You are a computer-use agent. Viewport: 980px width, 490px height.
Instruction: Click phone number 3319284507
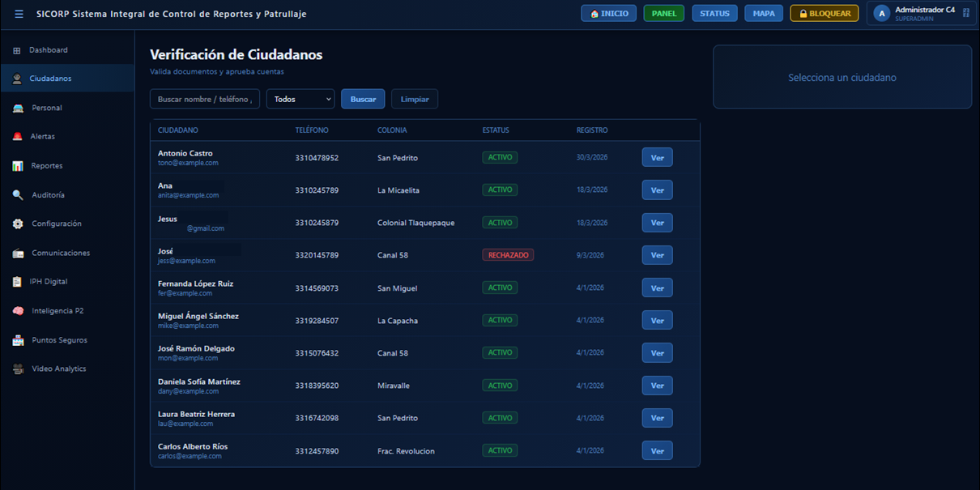point(317,321)
